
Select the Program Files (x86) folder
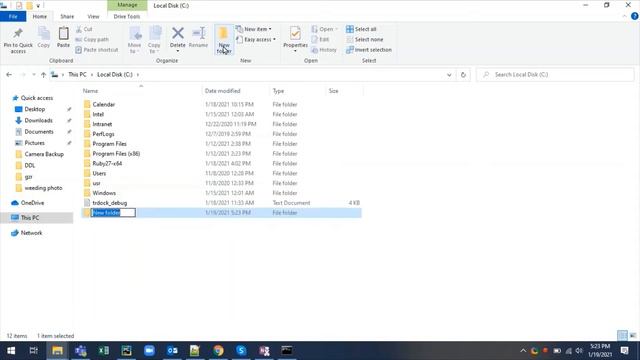116,153
